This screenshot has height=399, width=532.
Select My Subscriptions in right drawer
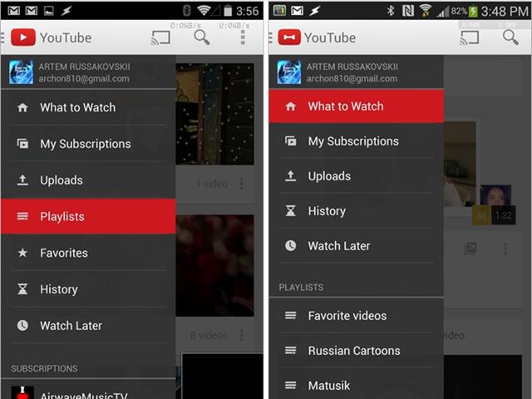point(357,140)
